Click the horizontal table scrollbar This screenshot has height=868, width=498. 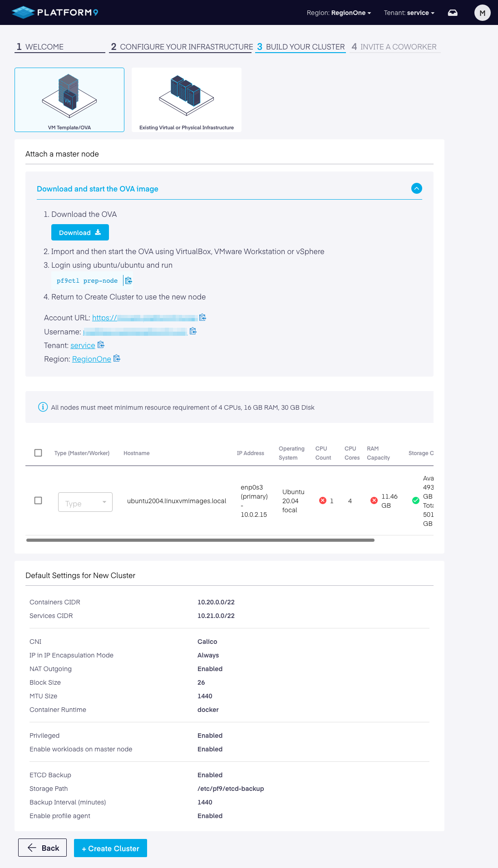coord(200,540)
